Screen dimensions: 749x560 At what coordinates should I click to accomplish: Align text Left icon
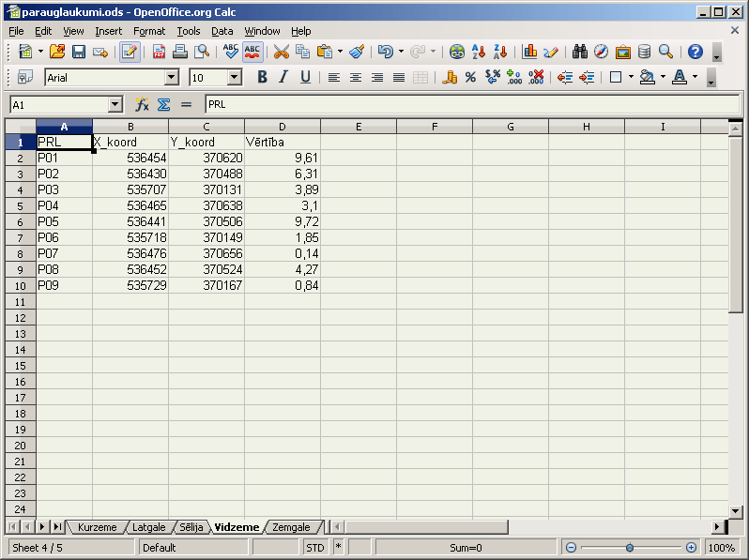(x=334, y=77)
